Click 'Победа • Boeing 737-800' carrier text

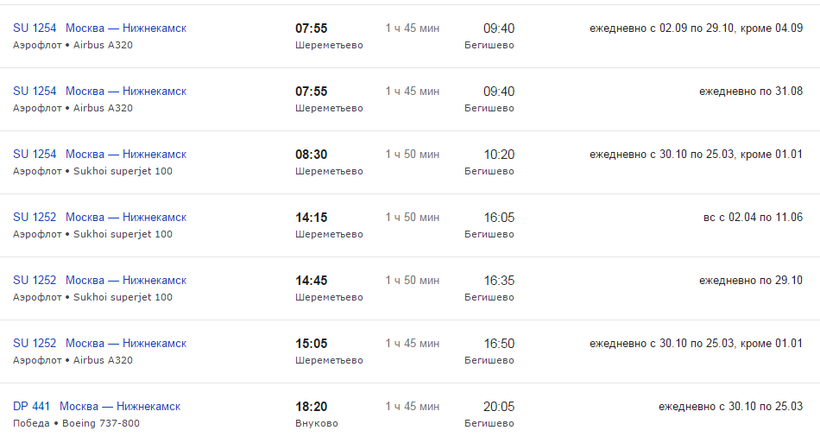coord(76,423)
